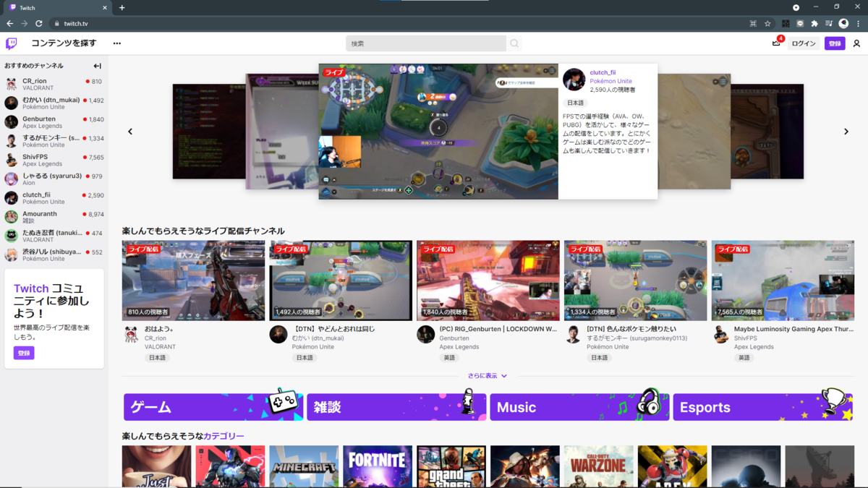The width and height of the screenshot is (868, 488).
Task: Click 登録 button in community card
Action: click(x=24, y=353)
